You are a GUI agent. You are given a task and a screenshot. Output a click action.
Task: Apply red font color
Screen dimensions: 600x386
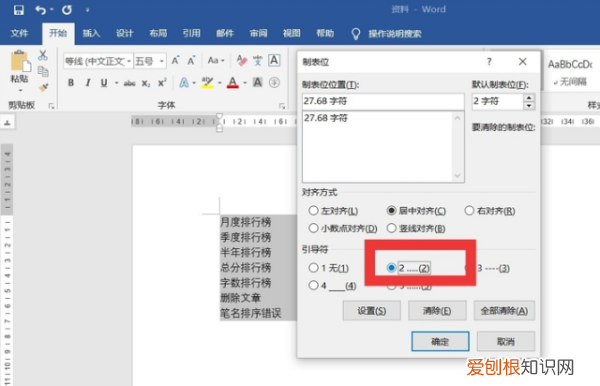pyautogui.click(x=233, y=83)
